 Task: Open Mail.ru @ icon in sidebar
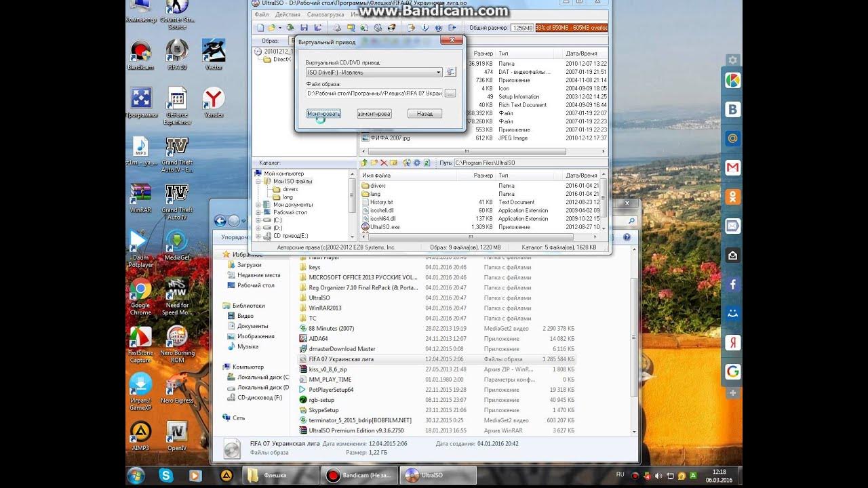click(x=732, y=139)
